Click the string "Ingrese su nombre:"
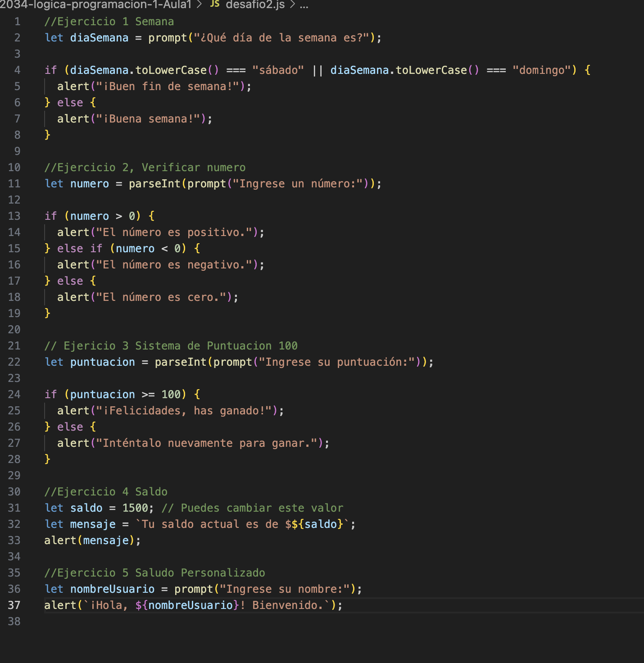This screenshot has width=644, height=663. click(285, 589)
